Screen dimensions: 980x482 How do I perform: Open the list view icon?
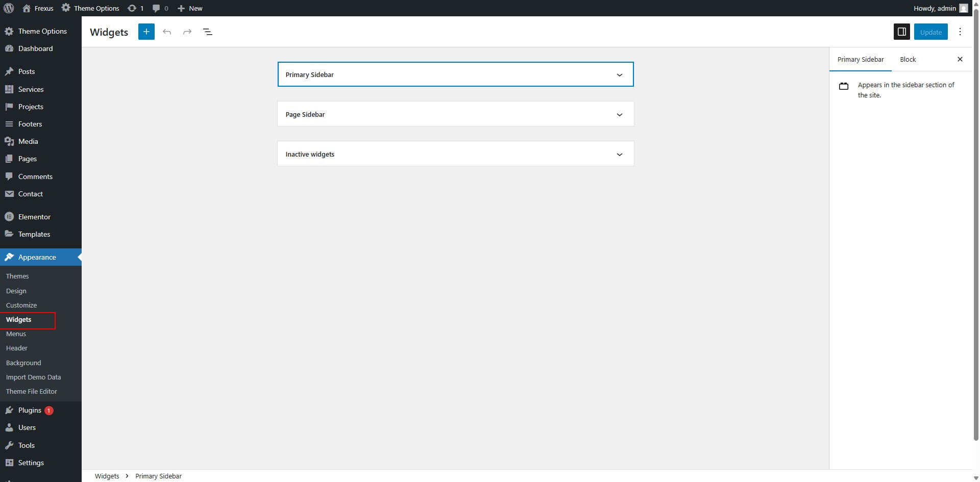click(208, 32)
